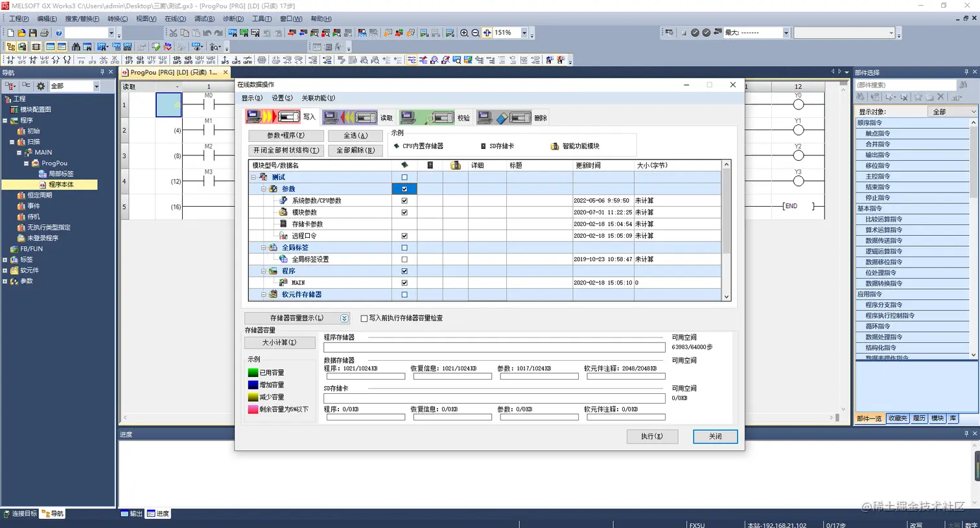Image resolution: width=980 pixels, height=528 pixels.
Task: Click the pin icon of parts selection panel
Action: pyautogui.click(x=966, y=73)
